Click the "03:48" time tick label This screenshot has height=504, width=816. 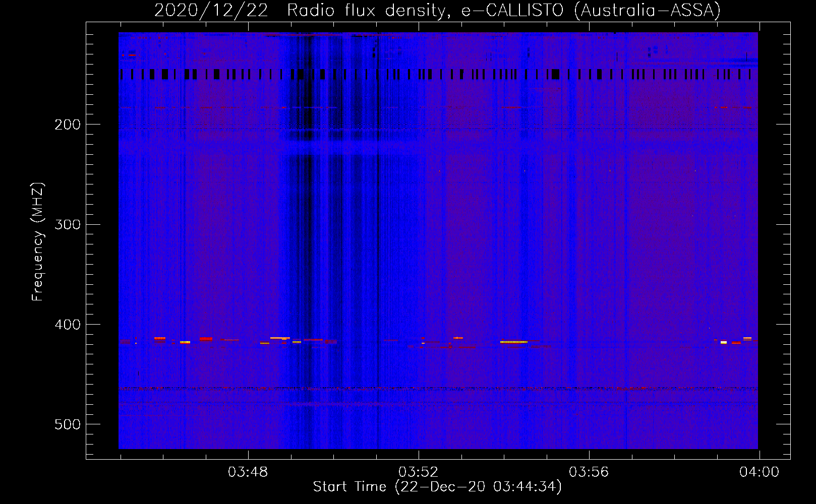click(248, 472)
